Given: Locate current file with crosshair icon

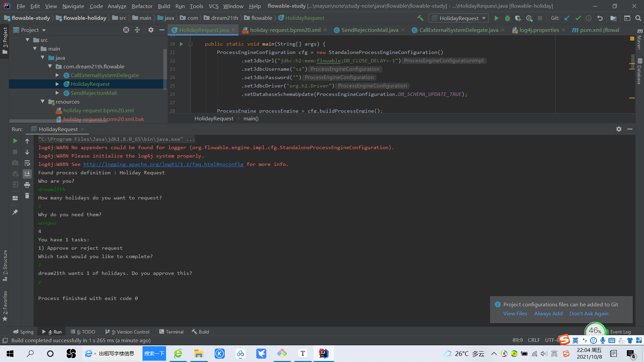Looking at the screenshot, I should point(126,30).
